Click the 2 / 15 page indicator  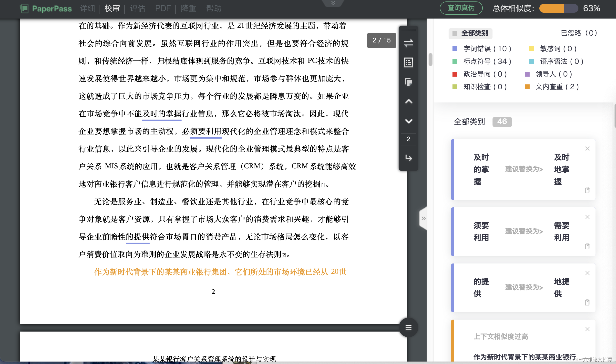[381, 40]
